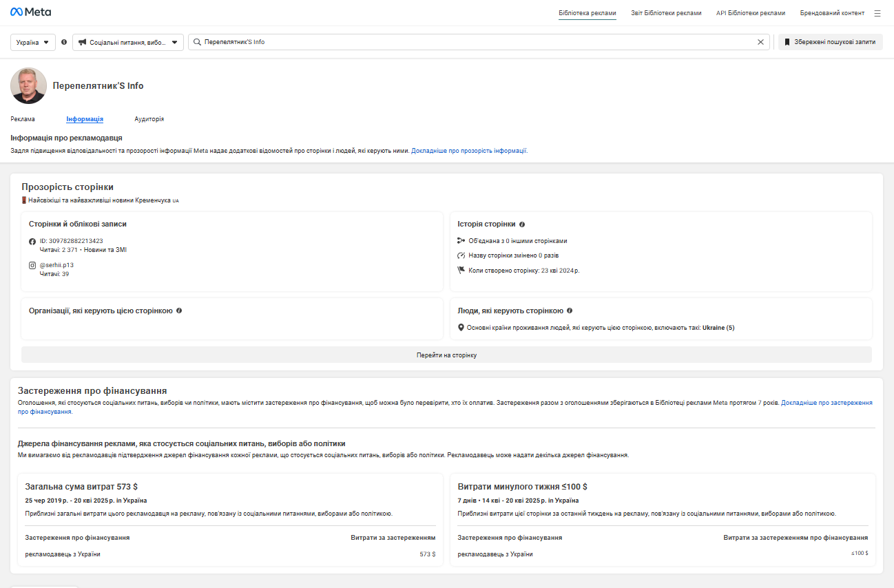The width and height of the screenshot is (894, 588).
Task: Clear the search field with X icon
Action: [x=760, y=42]
